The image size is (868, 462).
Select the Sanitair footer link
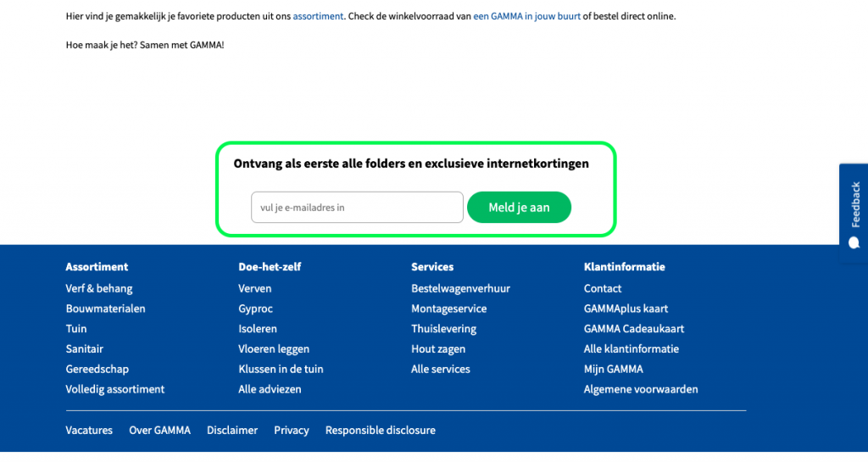pos(84,349)
